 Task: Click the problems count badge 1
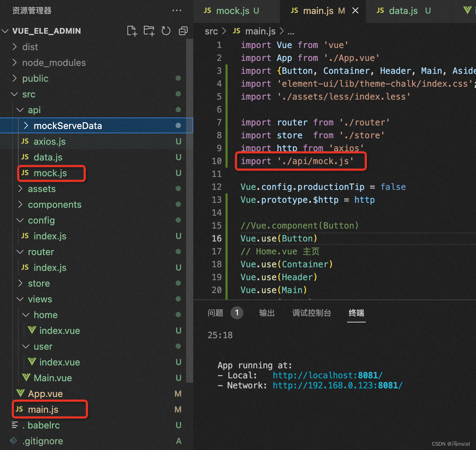tap(237, 313)
